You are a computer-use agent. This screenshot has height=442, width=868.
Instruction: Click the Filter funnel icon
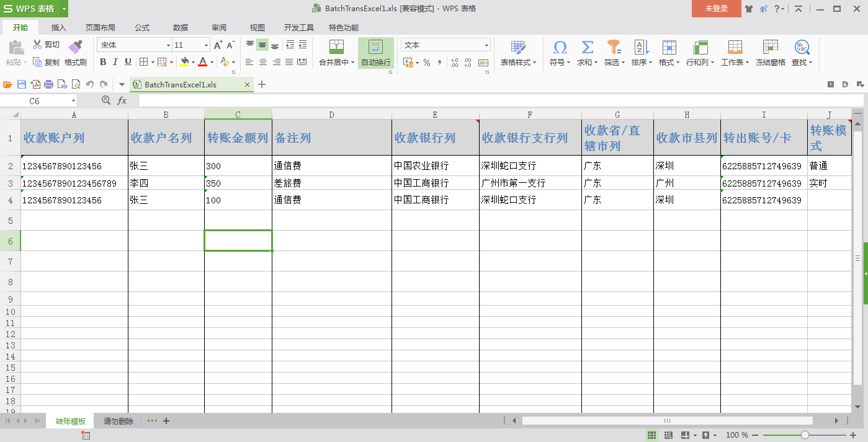(x=614, y=47)
